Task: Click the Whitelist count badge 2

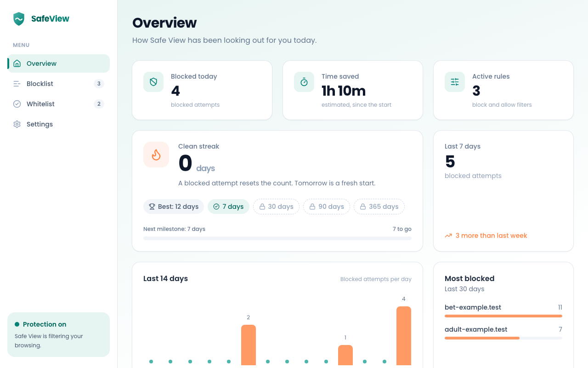Action: 99,104
